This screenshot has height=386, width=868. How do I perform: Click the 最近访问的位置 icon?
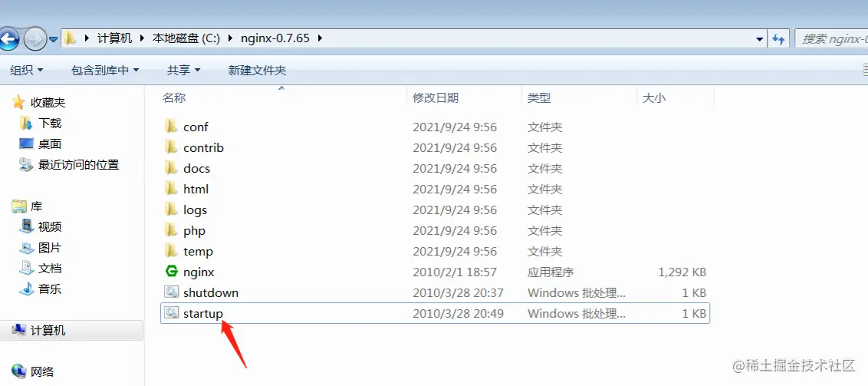(x=26, y=164)
